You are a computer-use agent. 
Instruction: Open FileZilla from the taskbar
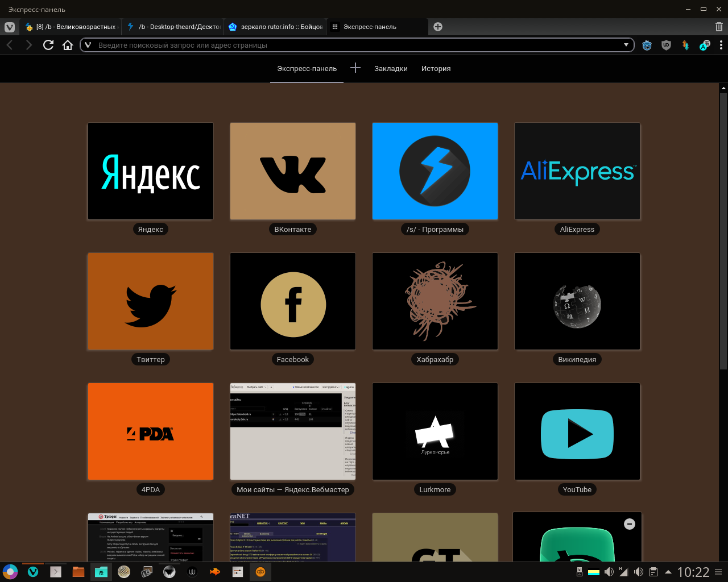[101, 572]
